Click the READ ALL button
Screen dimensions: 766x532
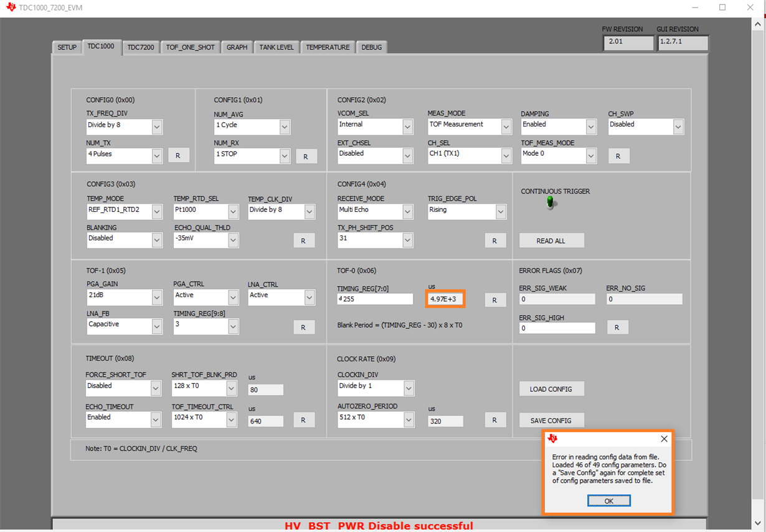pos(551,240)
